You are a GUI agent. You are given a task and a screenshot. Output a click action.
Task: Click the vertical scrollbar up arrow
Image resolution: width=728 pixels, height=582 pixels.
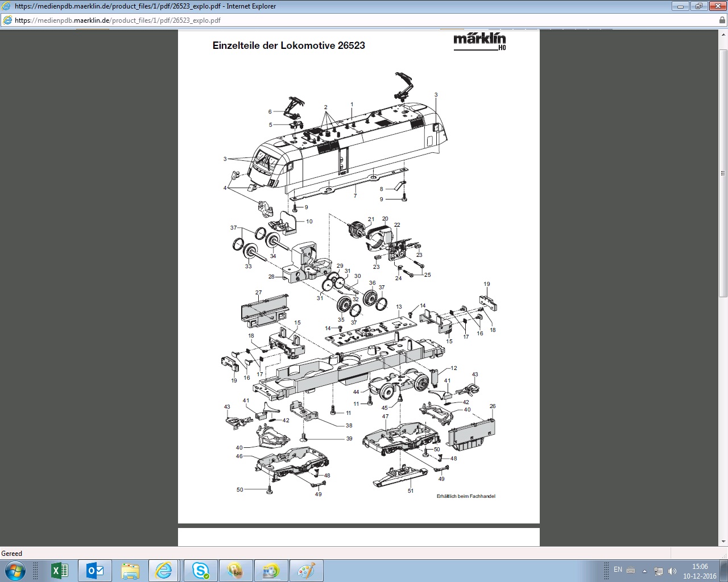723,34
